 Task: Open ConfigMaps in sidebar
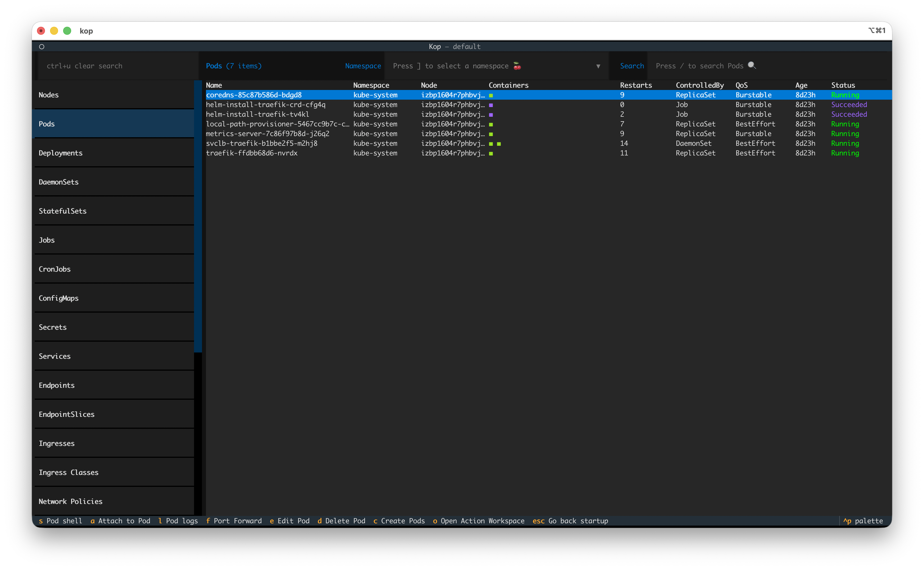[x=114, y=298]
